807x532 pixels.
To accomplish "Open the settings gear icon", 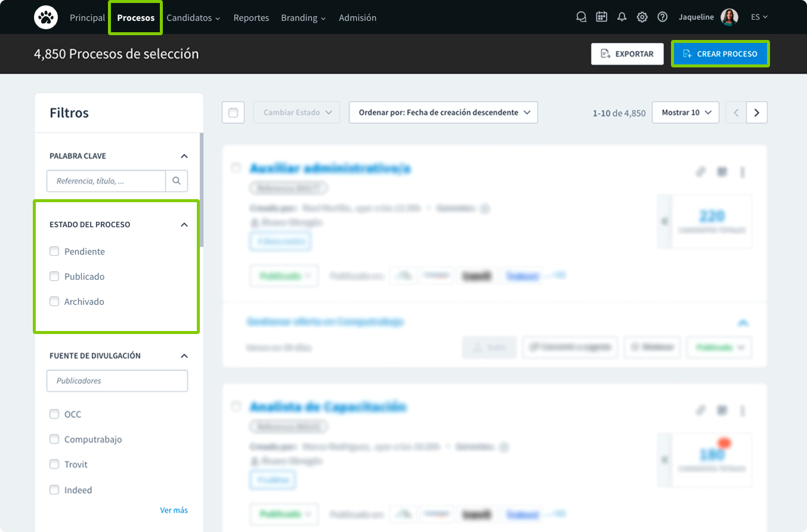I will tap(642, 17).
